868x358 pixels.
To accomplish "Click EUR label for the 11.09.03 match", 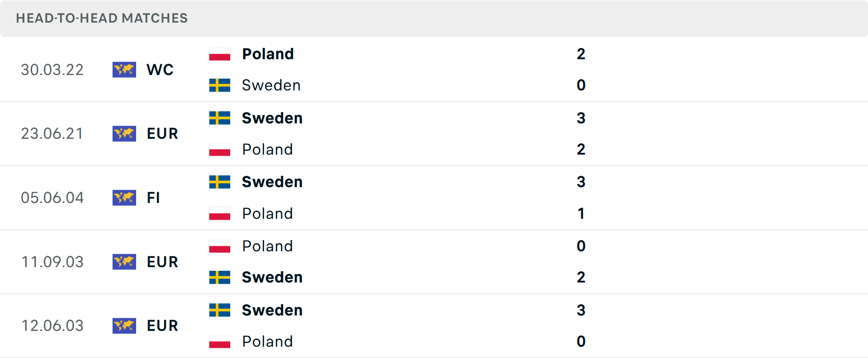I will [x=162, y=262].
